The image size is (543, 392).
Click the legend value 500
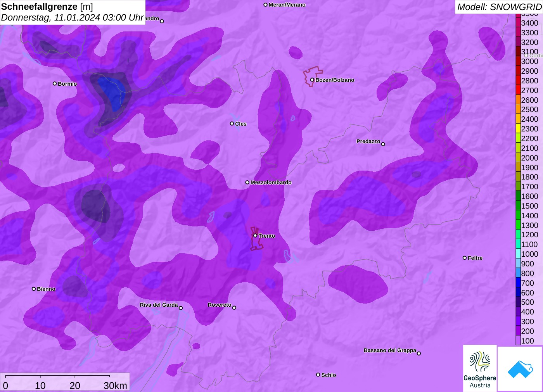527,302
